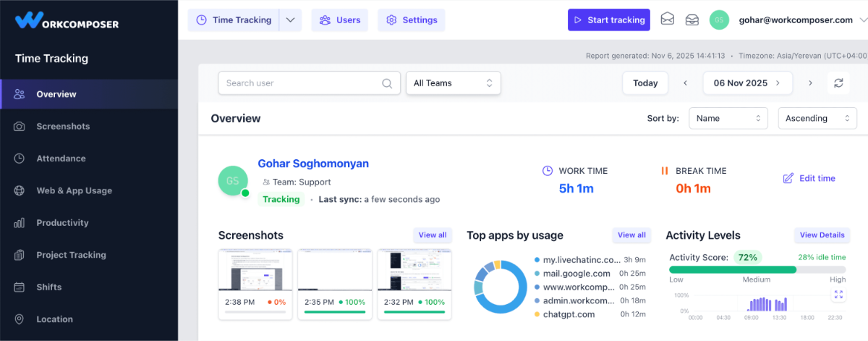Click the Web & App Usage globe icon

20,190
